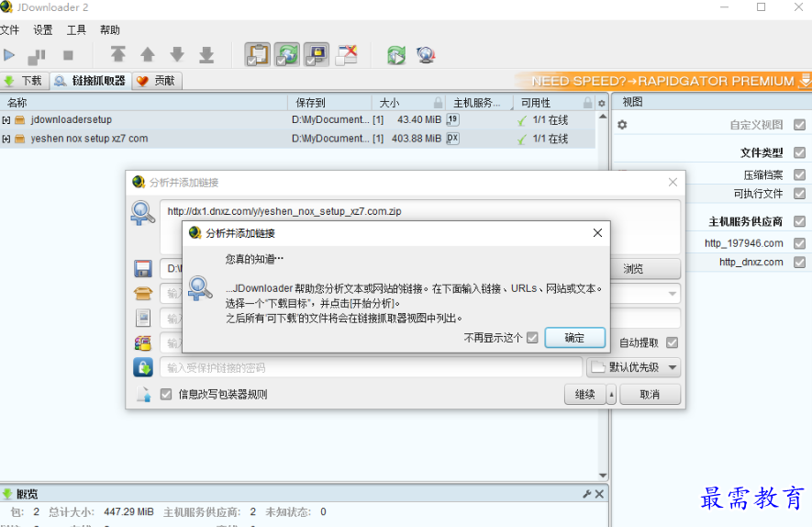Click the archive password icon in dialog

143,342
